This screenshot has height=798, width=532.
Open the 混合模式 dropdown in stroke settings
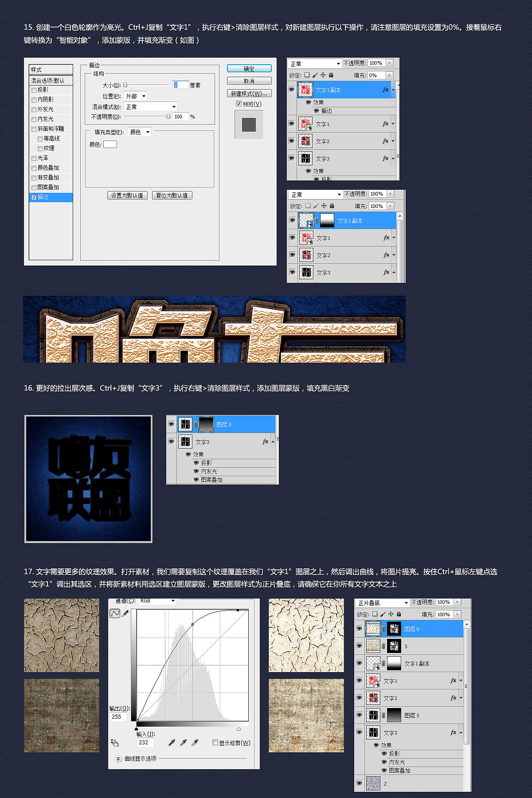[x=151, y=106]
